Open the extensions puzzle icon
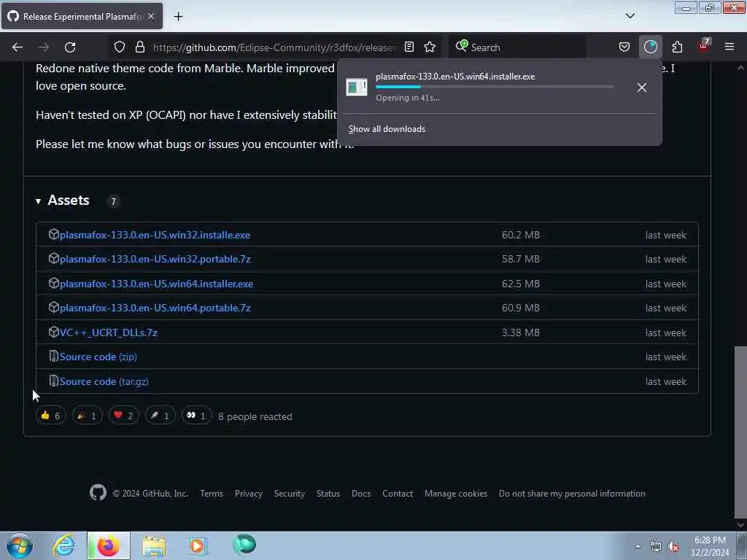The height and width of the screenshot is (560, 747). 677,47
